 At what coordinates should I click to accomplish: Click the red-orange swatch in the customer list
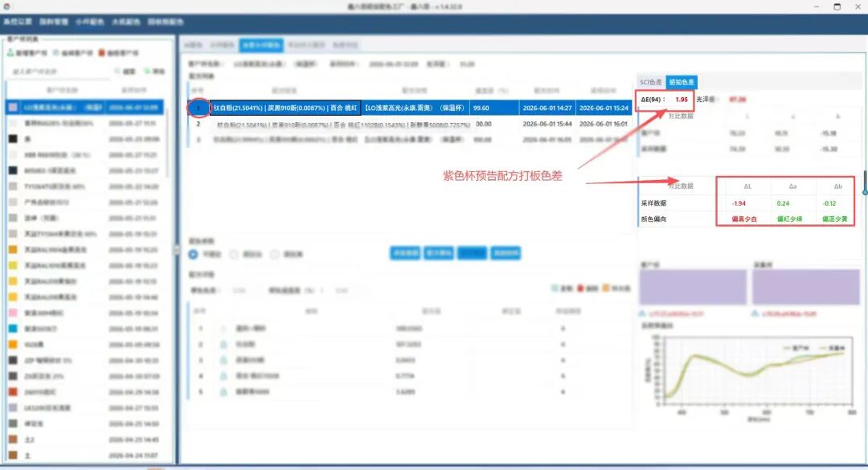click(x=13, y=392)
